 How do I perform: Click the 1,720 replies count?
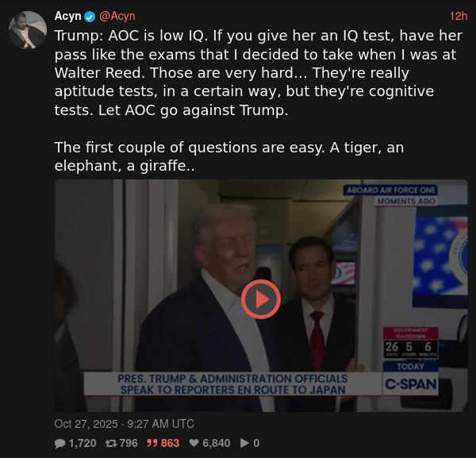(x=83, y=443)
